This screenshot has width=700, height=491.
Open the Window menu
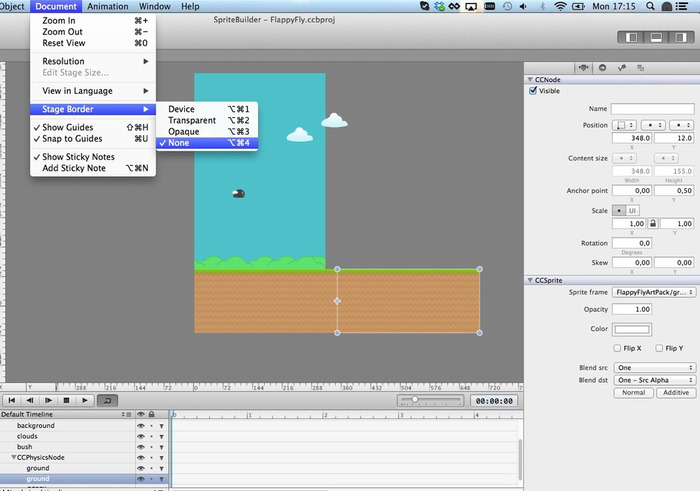click(x=154, y=6)
